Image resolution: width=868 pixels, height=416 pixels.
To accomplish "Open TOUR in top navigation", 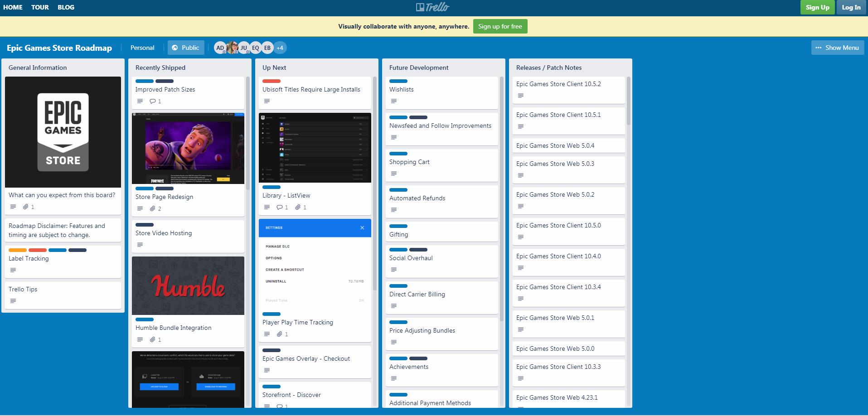I will pos(40,7).
